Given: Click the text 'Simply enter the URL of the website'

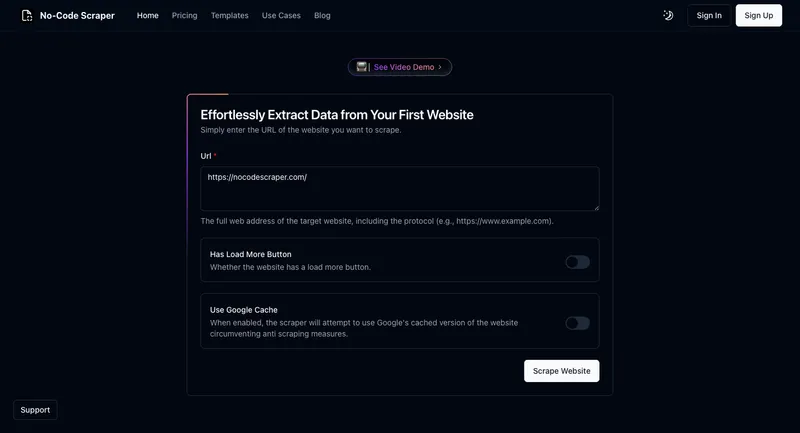Looking at the screenshot, I should [301, 130].
